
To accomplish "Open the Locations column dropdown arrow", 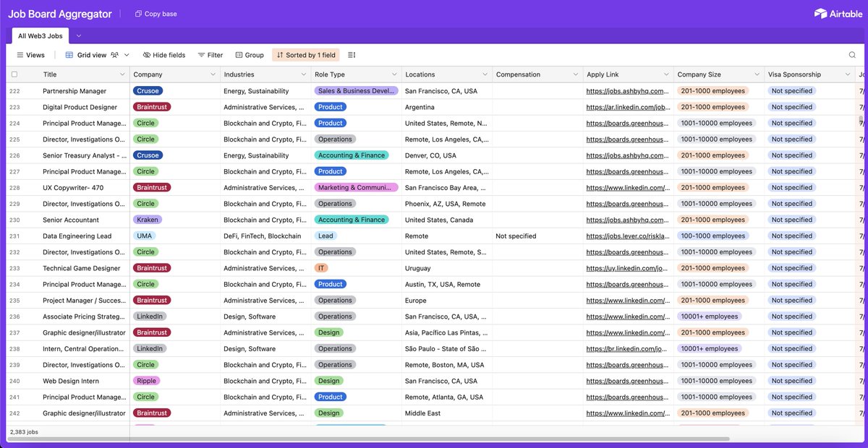I will click(x=485, y=74).
